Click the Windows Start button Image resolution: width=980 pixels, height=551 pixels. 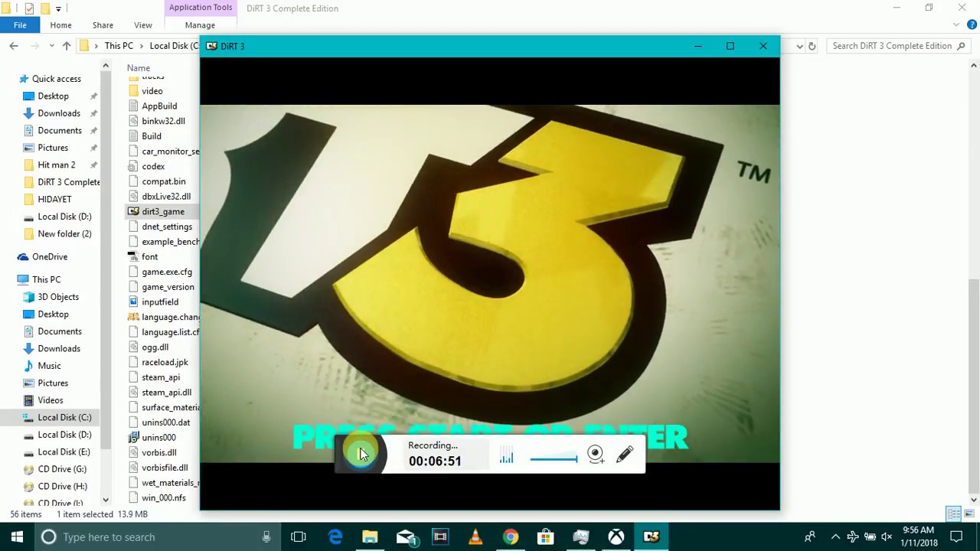17,537
